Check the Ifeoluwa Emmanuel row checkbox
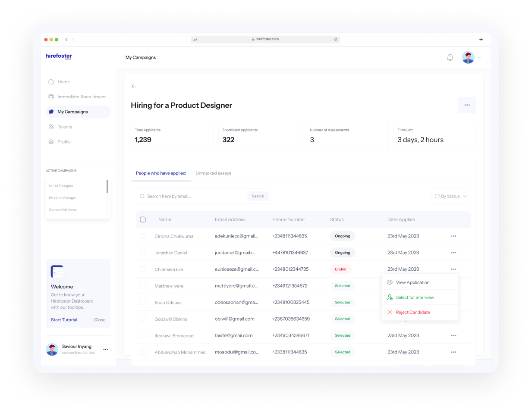Image resolution: width=532 pixels, height=413 pixels. [x=143, y=335]
